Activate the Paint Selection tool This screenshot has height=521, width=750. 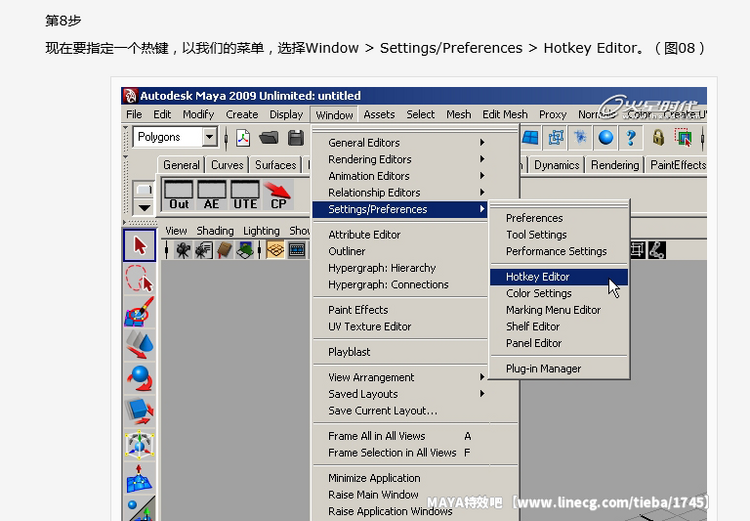140,311
